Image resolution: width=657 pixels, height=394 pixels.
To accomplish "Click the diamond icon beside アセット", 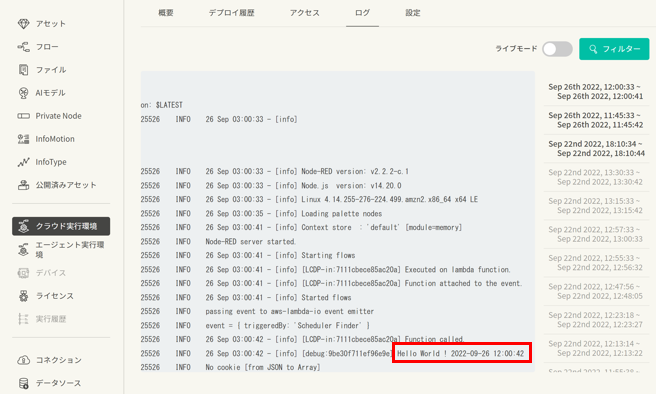I will coord(23,24).
